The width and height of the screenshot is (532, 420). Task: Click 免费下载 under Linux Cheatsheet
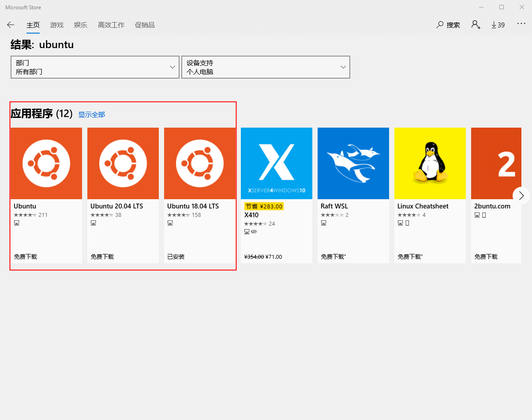pyautogui.click(x=410, y=257)
